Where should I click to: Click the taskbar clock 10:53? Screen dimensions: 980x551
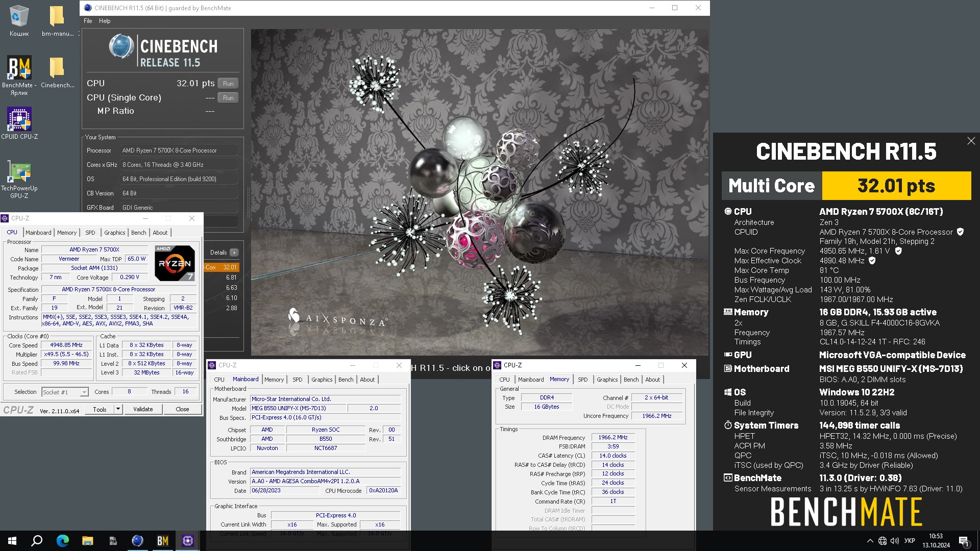(x=936, y=536)
